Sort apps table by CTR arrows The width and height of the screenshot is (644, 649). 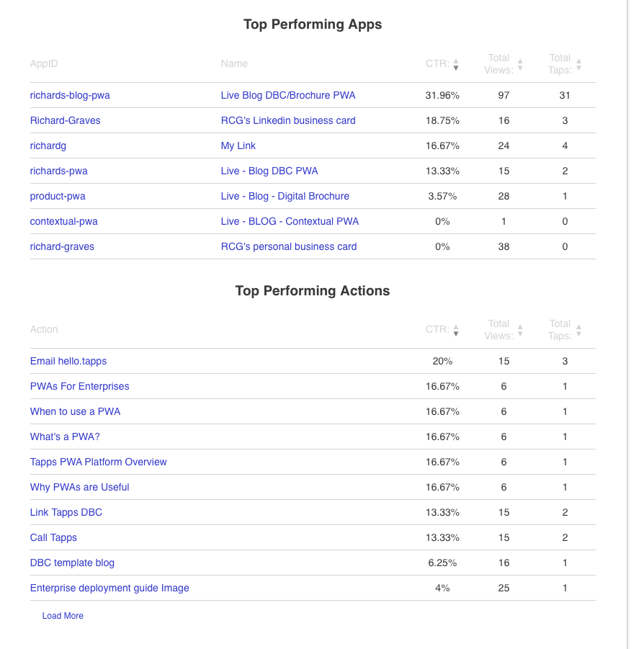tap(456, 64)
